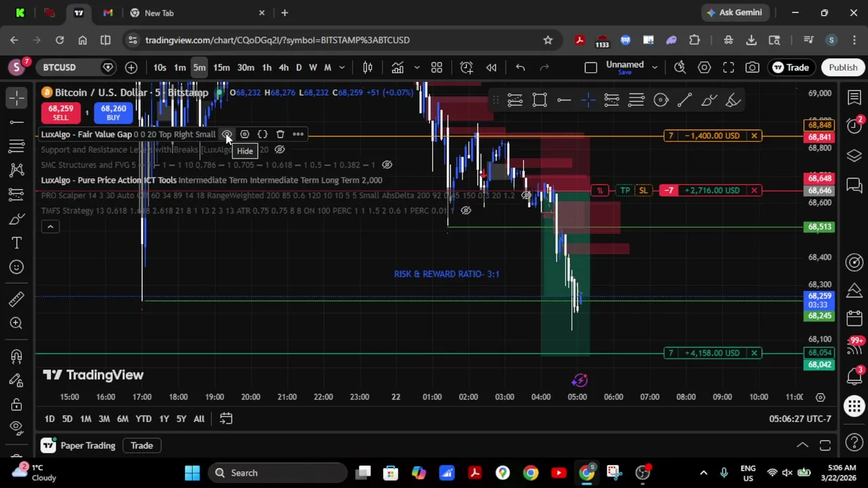Open the trend line tools in left sidebar
This screenshot has width=868, height=488.
click(17, 122)
